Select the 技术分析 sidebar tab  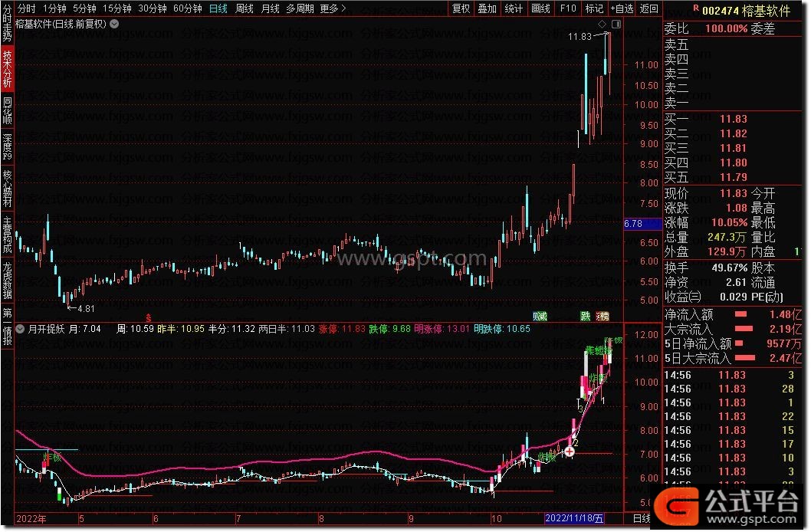tap(7, 68)
